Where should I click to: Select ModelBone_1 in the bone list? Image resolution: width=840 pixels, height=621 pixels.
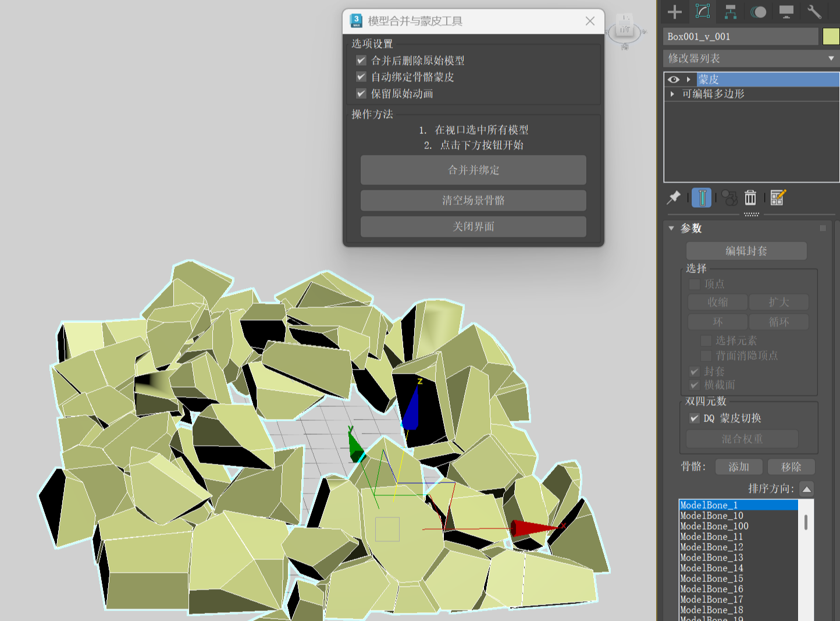738,505
